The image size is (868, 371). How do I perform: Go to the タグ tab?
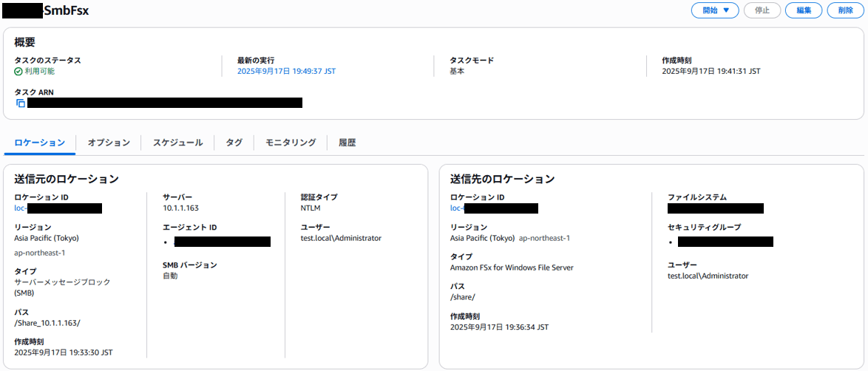click(x=234, y=143)
